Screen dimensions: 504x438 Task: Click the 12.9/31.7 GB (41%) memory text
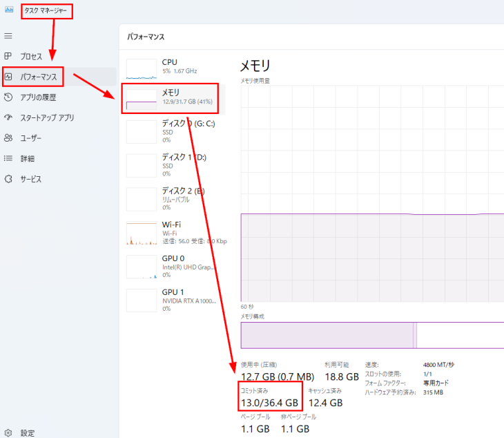(x=187, y=102)
